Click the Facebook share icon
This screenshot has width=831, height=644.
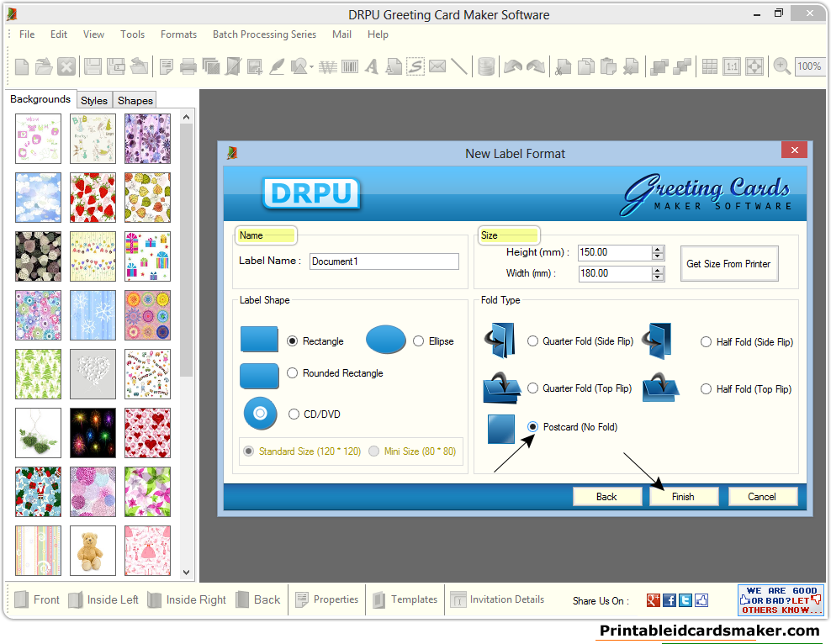[670, 600]
